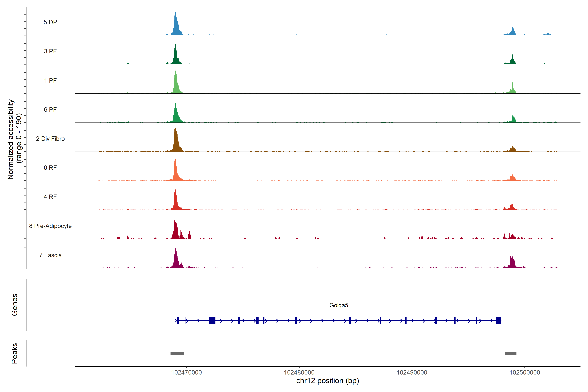Viewport: 588px width, 392px height.
Task: Click the second large Golga5 exon block
Action: [x=212, y=320]
